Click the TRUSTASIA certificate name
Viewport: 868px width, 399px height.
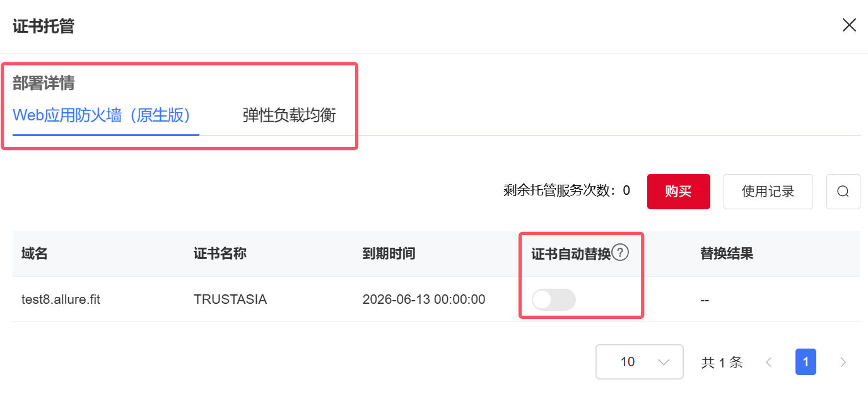click(230, 299)
